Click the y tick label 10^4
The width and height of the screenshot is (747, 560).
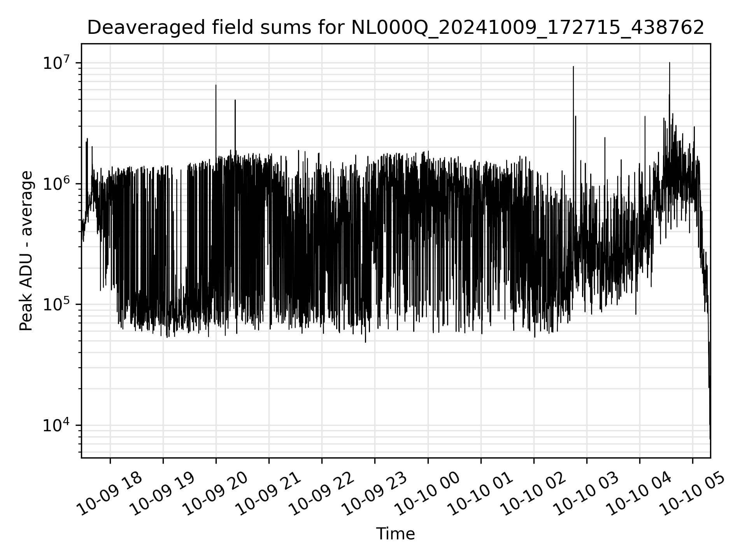tap(57, 425)
